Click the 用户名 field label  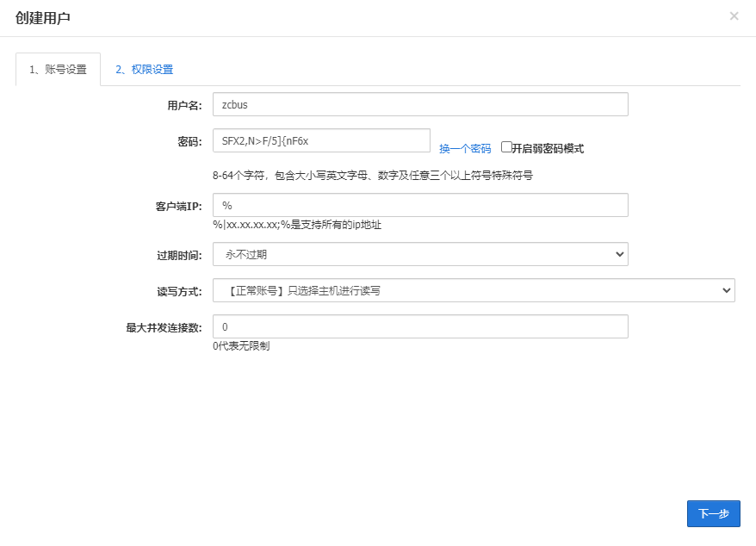pos(183,105)
